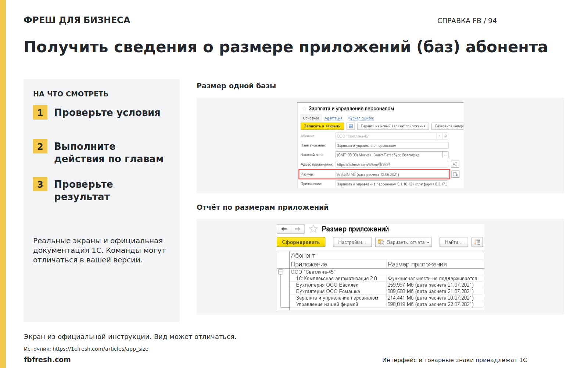Image resolution: width=588 pixels, height=368 pixels.
Task: Switch to the Адаптация tab
Action: click(333, 118)
